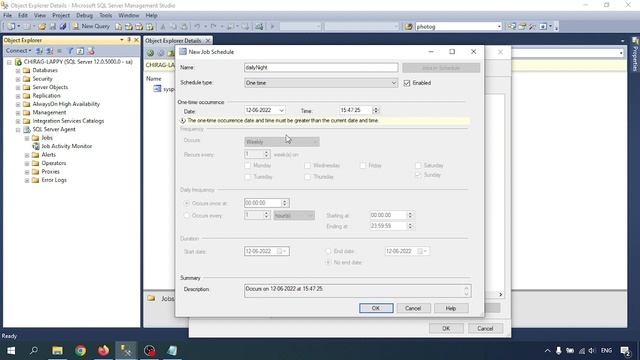Click the Time spinner arrows

tap(376, 110)
